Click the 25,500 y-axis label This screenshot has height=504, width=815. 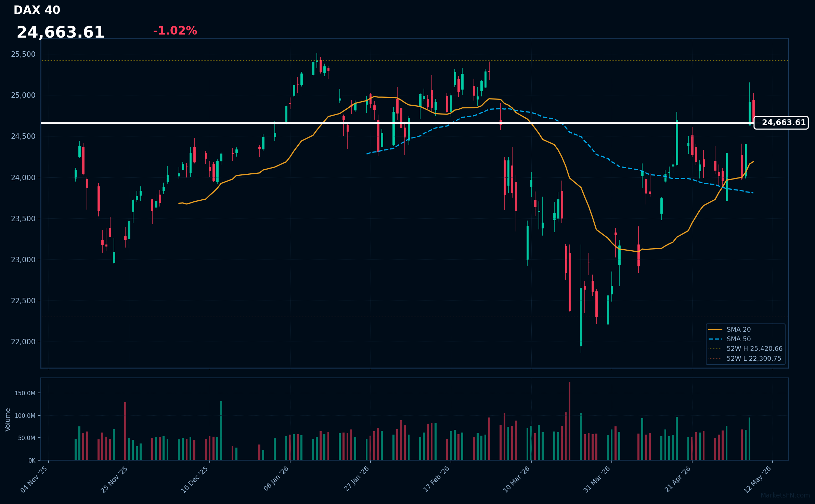coord(23,54)
